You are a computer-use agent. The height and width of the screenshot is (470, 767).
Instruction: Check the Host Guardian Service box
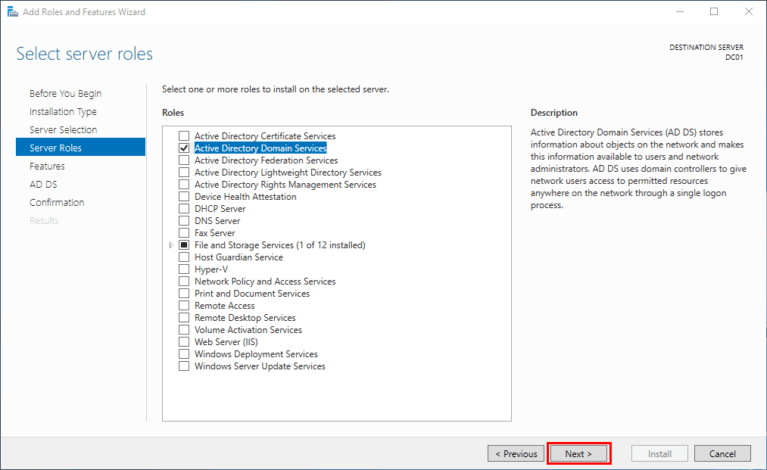pos(184,257)
